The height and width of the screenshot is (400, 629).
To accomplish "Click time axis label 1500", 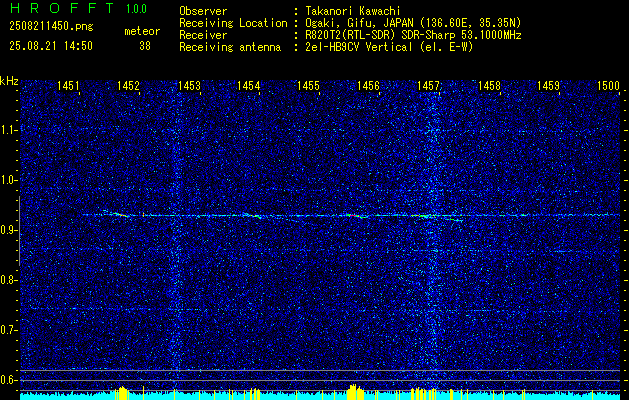I will click(609, 85).
